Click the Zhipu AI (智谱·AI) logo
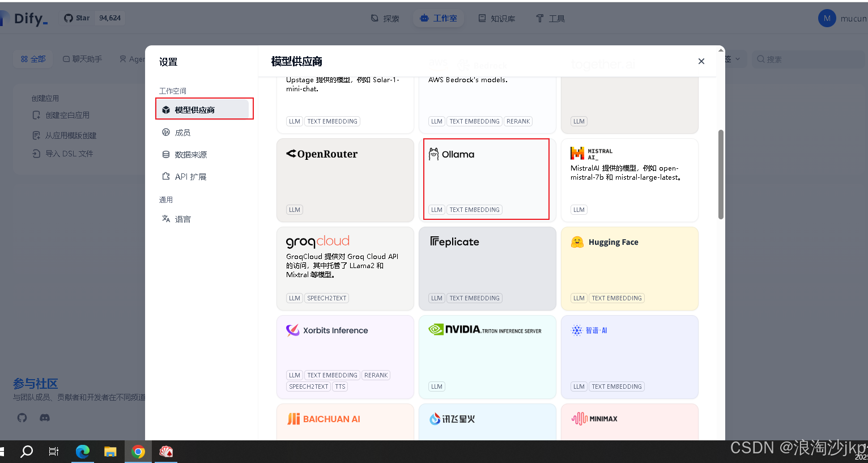Image resolution: width=868 pixels, height=463 pixels. 589,330
